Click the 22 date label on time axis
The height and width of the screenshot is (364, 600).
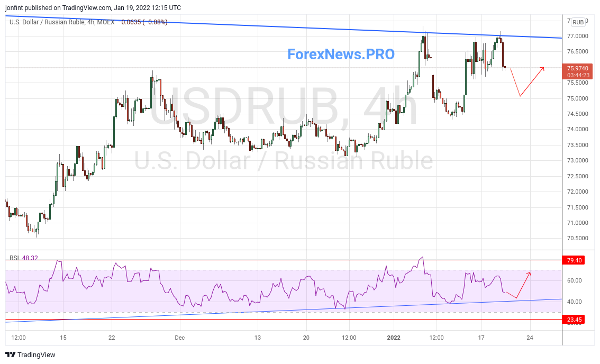click(112, 338)
